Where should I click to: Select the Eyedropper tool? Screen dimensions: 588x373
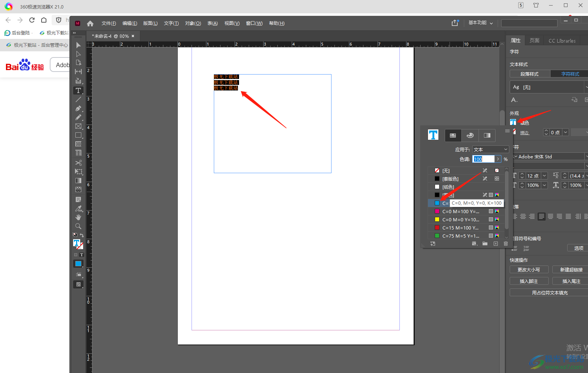78,208
